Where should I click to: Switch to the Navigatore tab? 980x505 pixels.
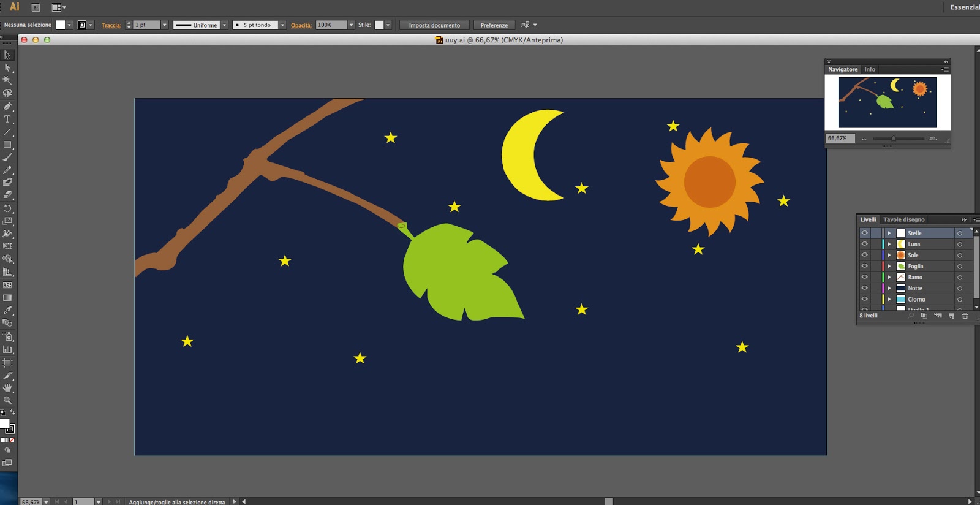click(x=843, y=69)
